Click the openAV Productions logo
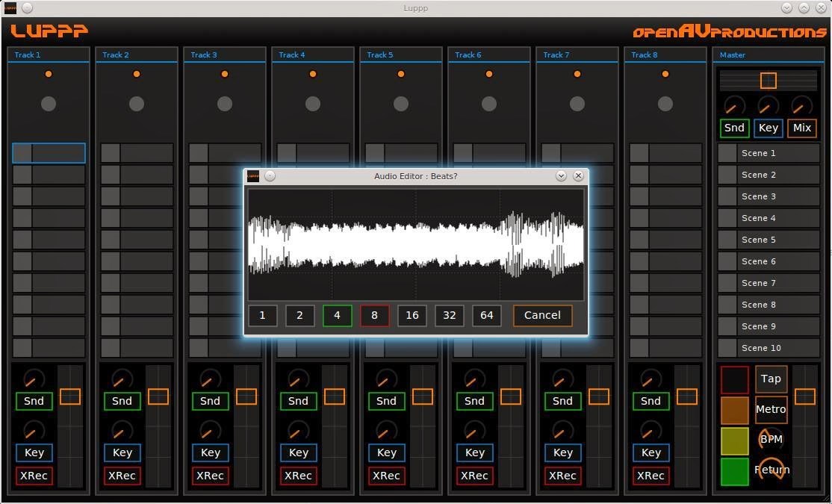Screen dimensions: 832x504 click(x=730, y=32)
